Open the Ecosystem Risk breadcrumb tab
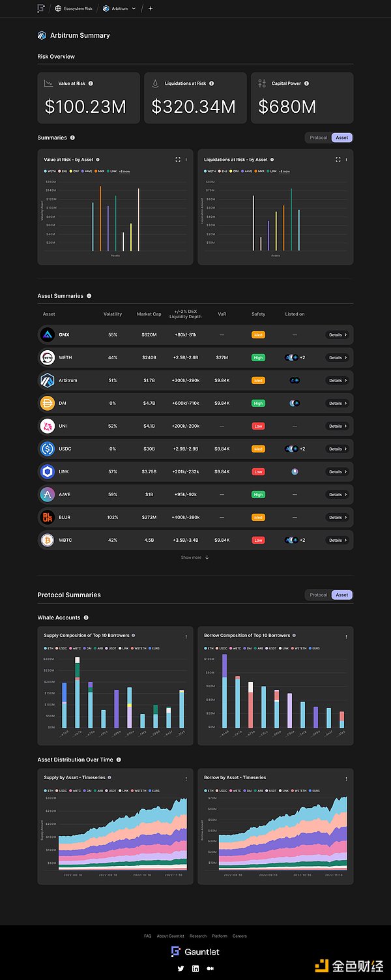This screenshot has width=391, height=980. point(73,8)
